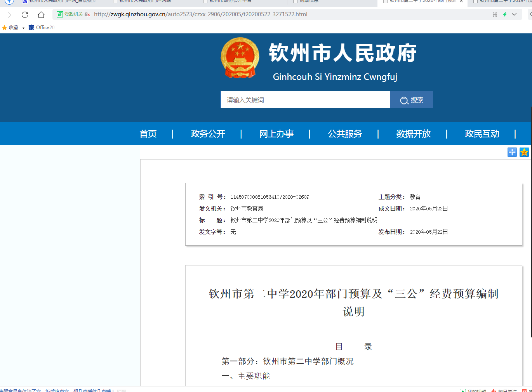The image size is (532, 392).
Task: Click the yellow star icon beside the share button
Action: (524, 152)
